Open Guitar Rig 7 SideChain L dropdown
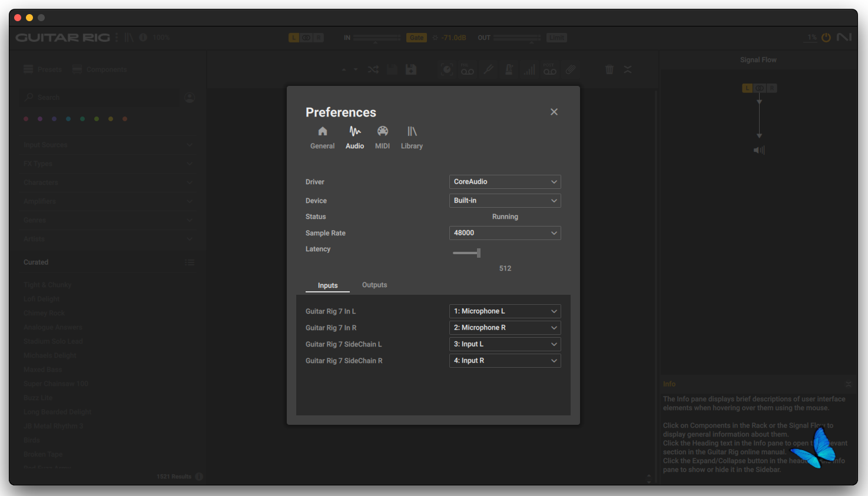This screenshot has width=868, height=496. [x=505, y=344]
